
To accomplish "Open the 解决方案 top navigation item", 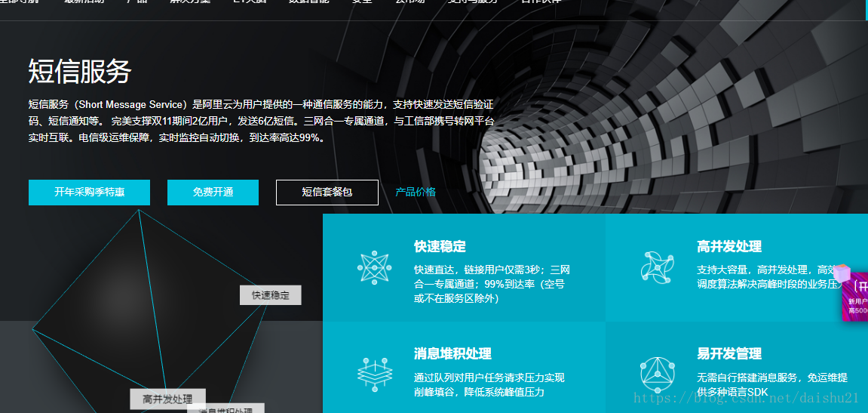I will [x=189, y=2].
